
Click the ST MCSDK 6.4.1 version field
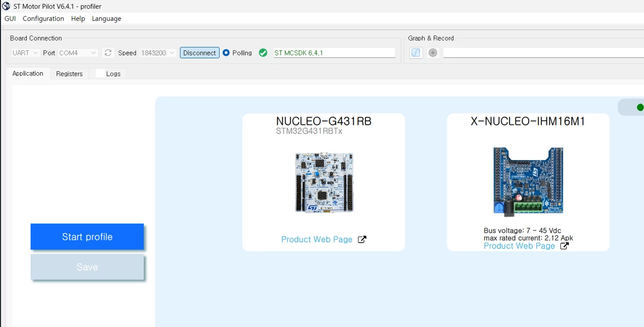[334, 53]
